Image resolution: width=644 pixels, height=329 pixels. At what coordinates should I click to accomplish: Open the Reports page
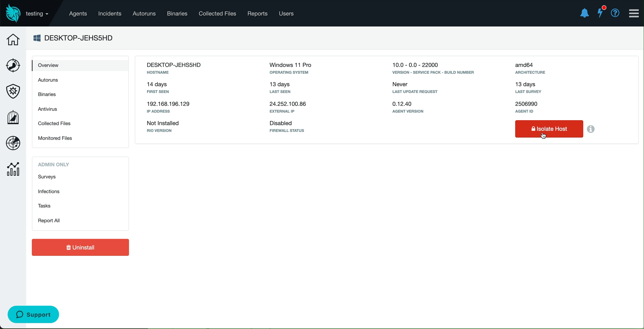pos(257,14)
